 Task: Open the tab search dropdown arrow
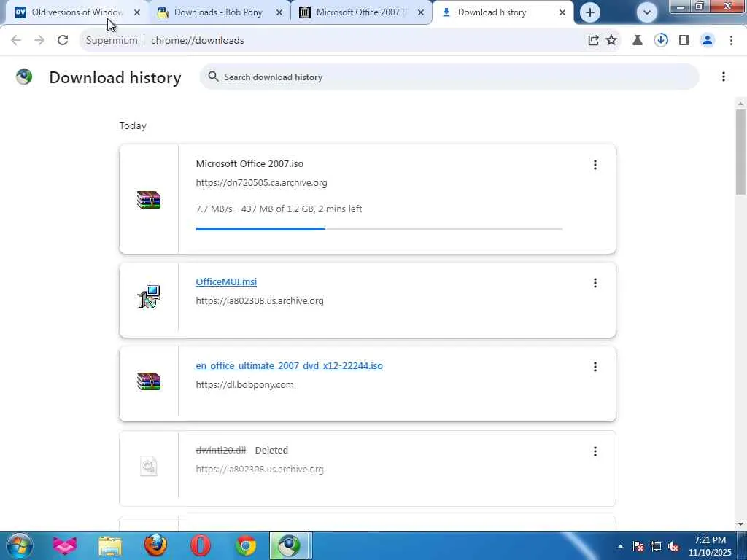[x=646, y=12]
